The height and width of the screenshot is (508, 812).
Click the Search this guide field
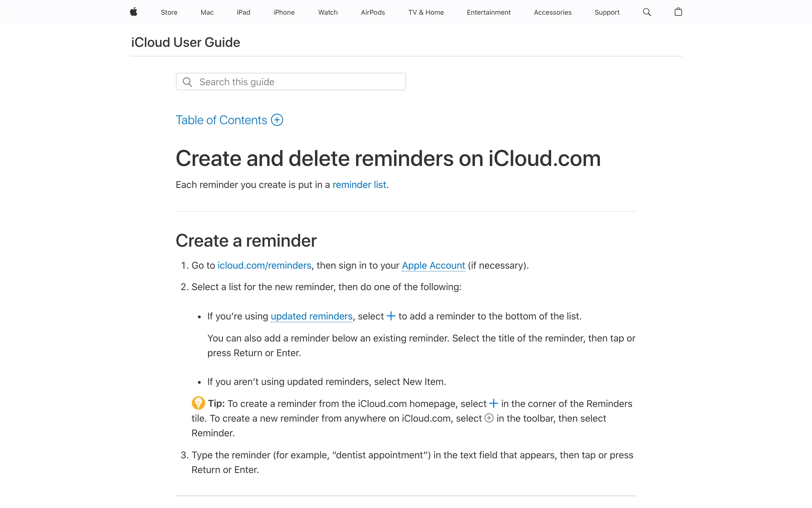291,82
